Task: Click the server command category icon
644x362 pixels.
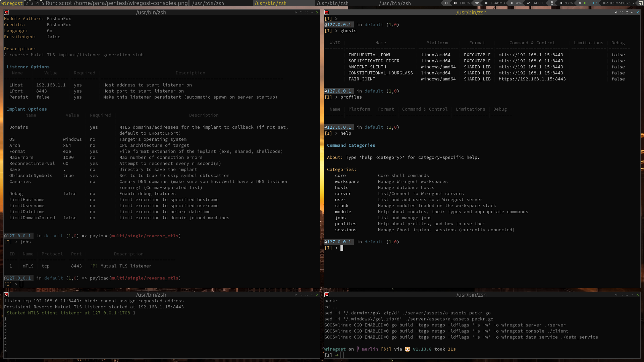Action: point(342,194)
